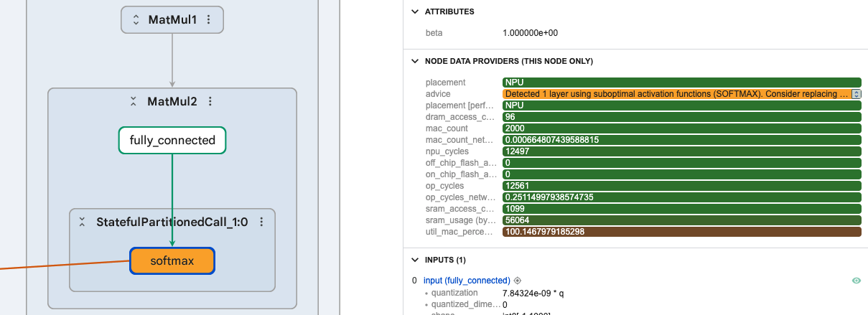Locate the fully_connected input node in graph
This screenshot has width=868, height=315.
click(517, 281)
